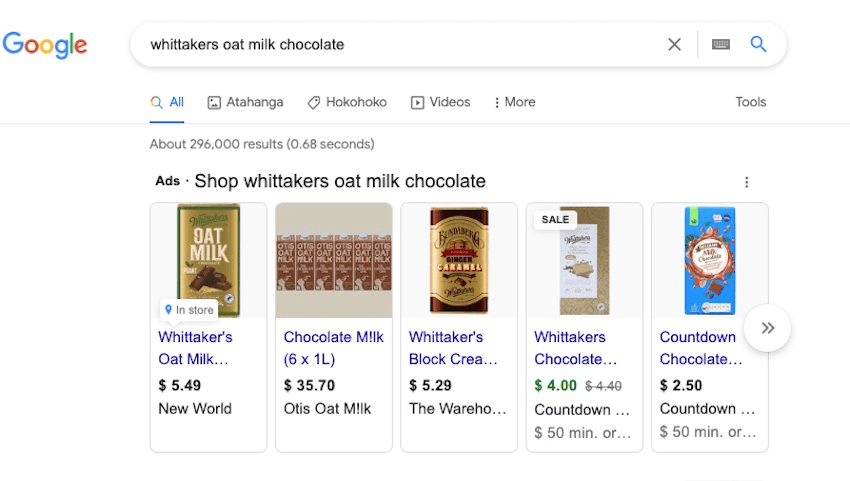The image size is (850, 481).
Task: Open the ads three-dot options menu
Action: tap(746, 182)
